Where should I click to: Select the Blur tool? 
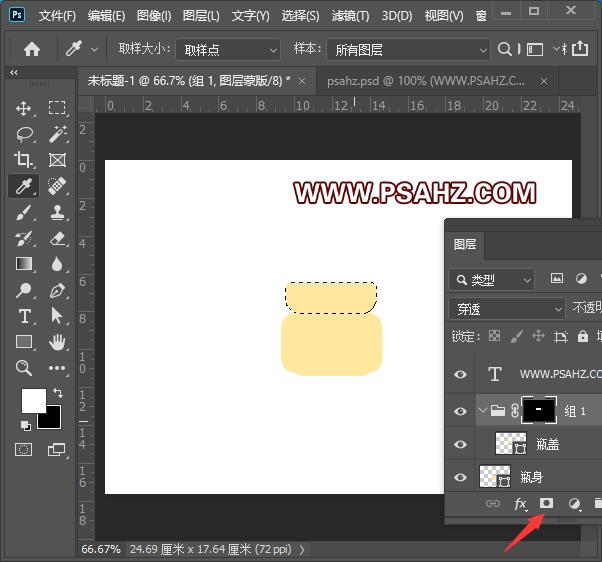[x=57, y=264]
